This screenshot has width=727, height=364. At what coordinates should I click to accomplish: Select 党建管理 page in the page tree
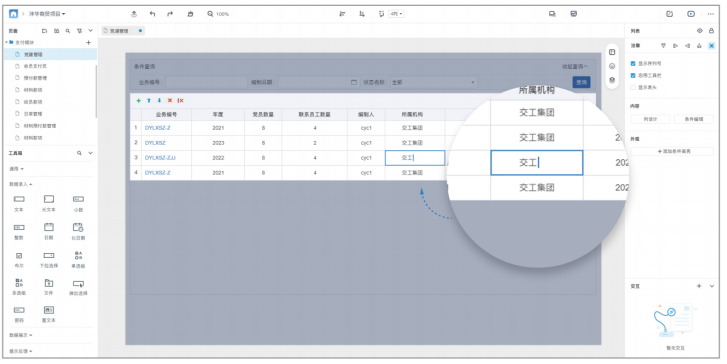(50, 54)
